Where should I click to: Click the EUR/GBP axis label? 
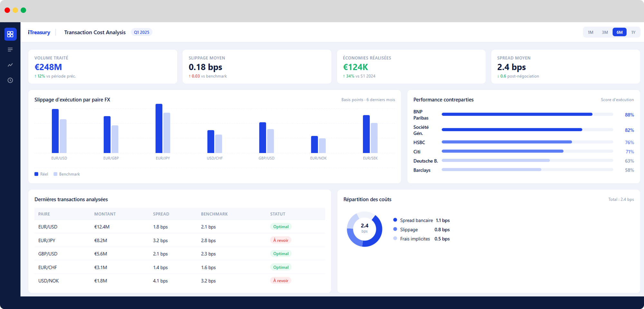pos(111,158)
